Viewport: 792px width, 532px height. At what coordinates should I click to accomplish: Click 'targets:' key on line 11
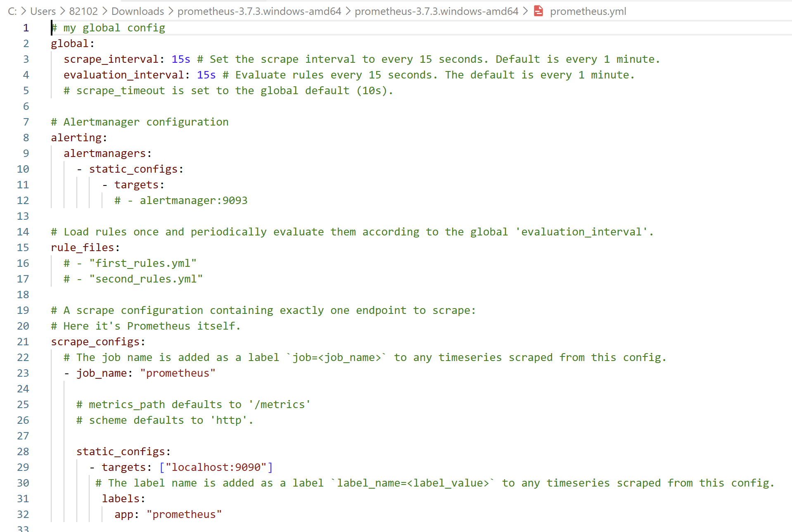pos(140,185)
